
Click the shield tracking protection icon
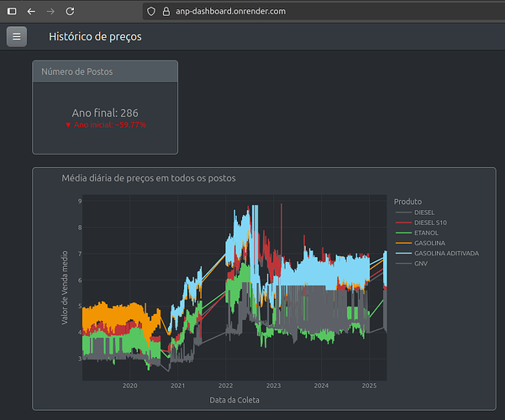[x=151, y=12]
